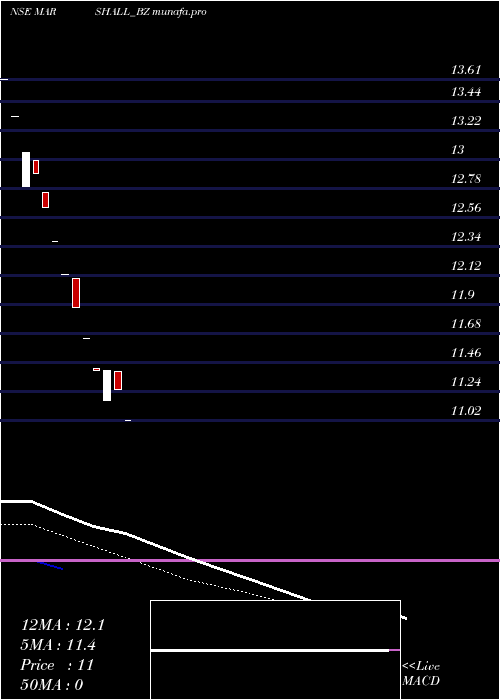Click the 11.02 price level label

point(466,411)
